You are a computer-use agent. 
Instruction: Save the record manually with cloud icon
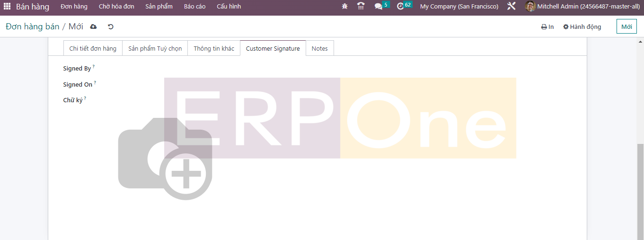[94, 27]
